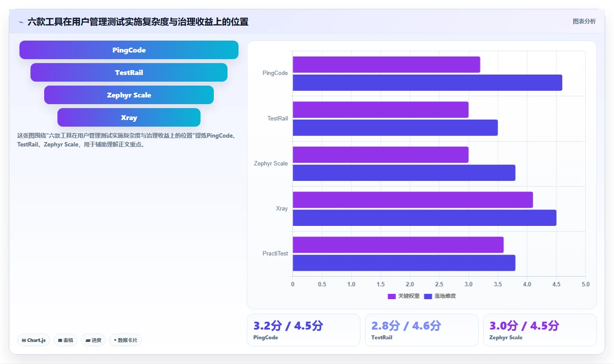Click the Zephyr Scale purple bar
This screenshot has width=614, height=364.
tap(381, 155)
